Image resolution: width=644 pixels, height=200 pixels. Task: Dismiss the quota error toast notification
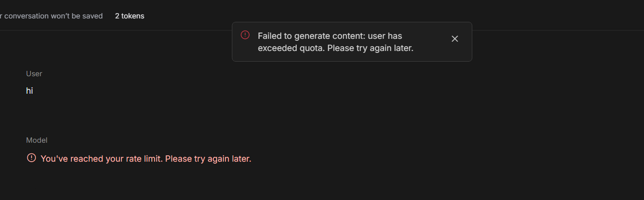coord(455,39)
